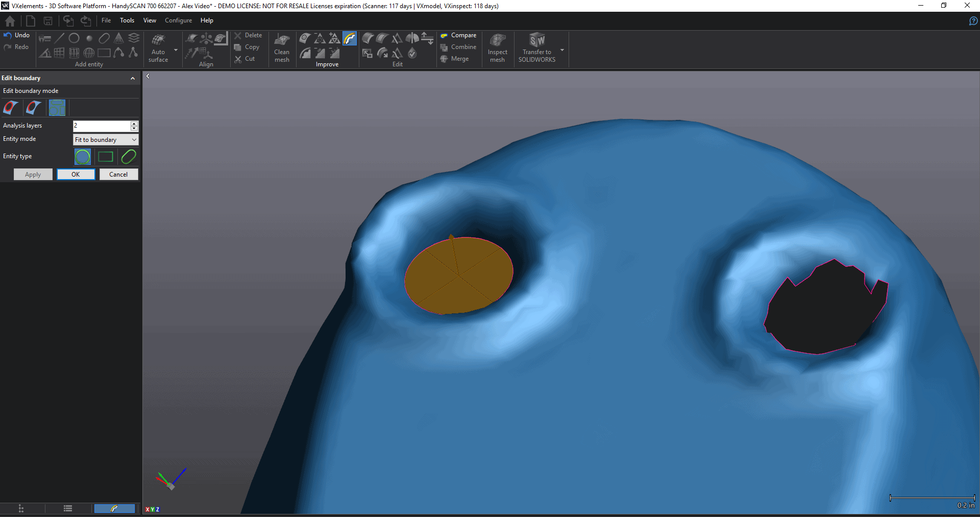This screenshot has width=980, height=517.
Task: Open the help question mark icon
Action: point(973,21)
